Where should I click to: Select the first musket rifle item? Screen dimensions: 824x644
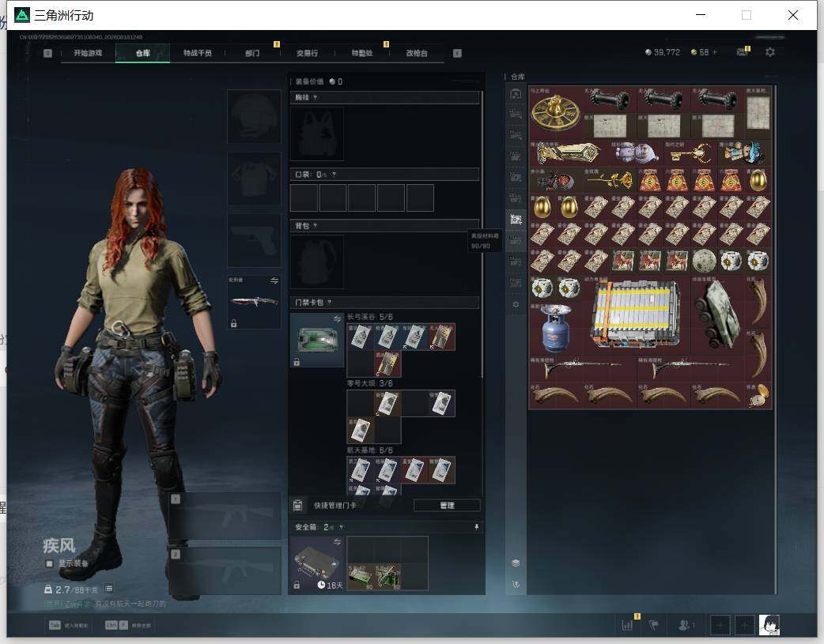coord(583,369)
